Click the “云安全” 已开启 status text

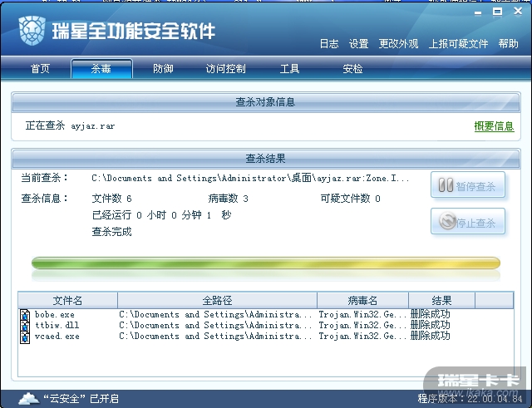[x=81, y=399]
